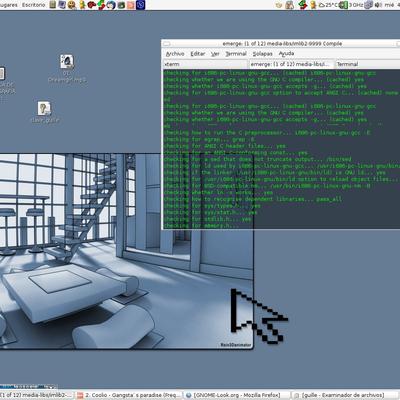Open the Lugares menu in the top panel

(9, 5)
